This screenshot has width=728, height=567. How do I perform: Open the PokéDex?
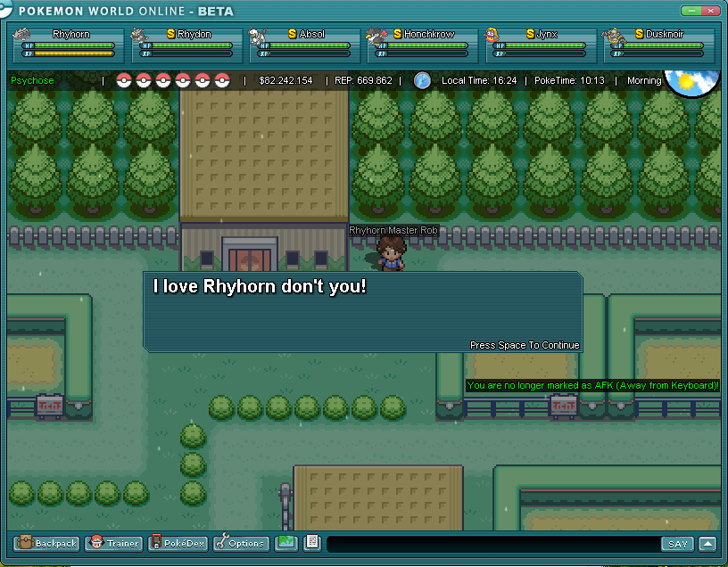178,543
